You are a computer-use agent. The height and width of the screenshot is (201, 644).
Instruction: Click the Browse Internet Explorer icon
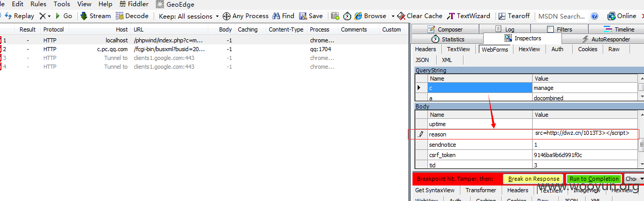[x=358, y=16]
